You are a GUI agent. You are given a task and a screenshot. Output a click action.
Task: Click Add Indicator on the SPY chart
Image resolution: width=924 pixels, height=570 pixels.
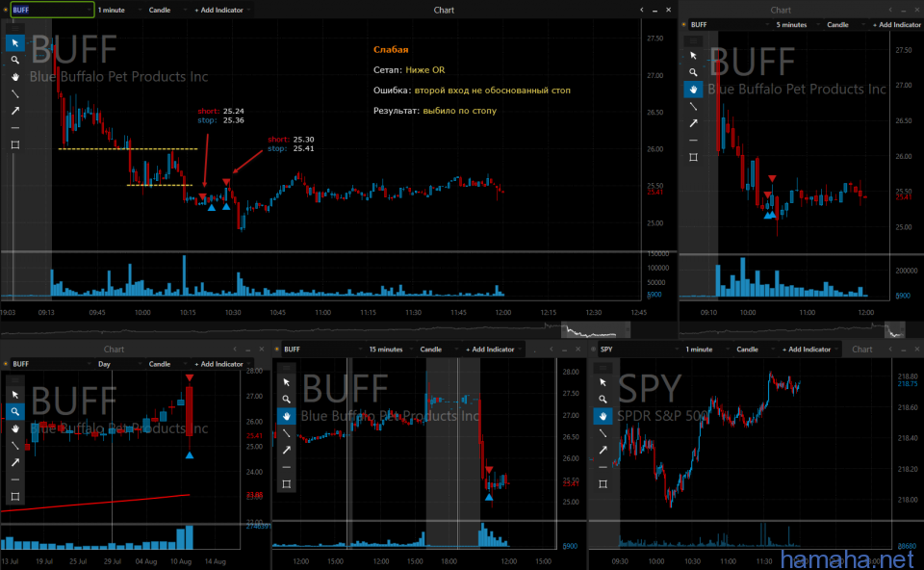[x=809, y=350]
